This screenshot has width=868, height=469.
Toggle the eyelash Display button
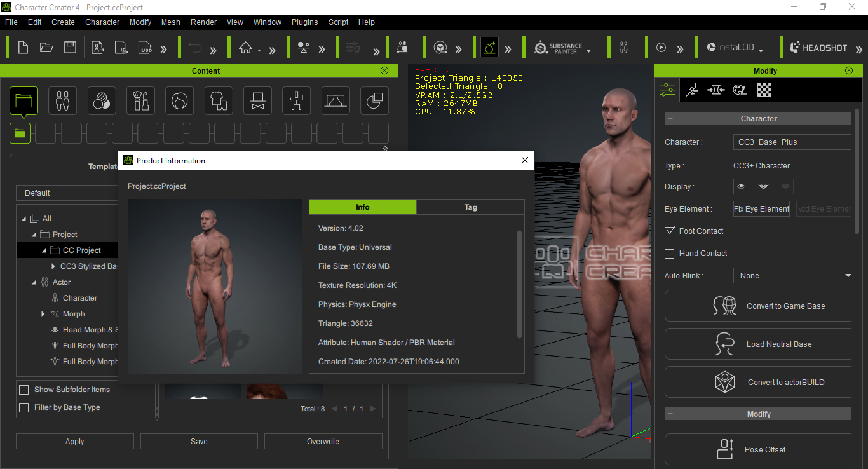coord(763,187)
